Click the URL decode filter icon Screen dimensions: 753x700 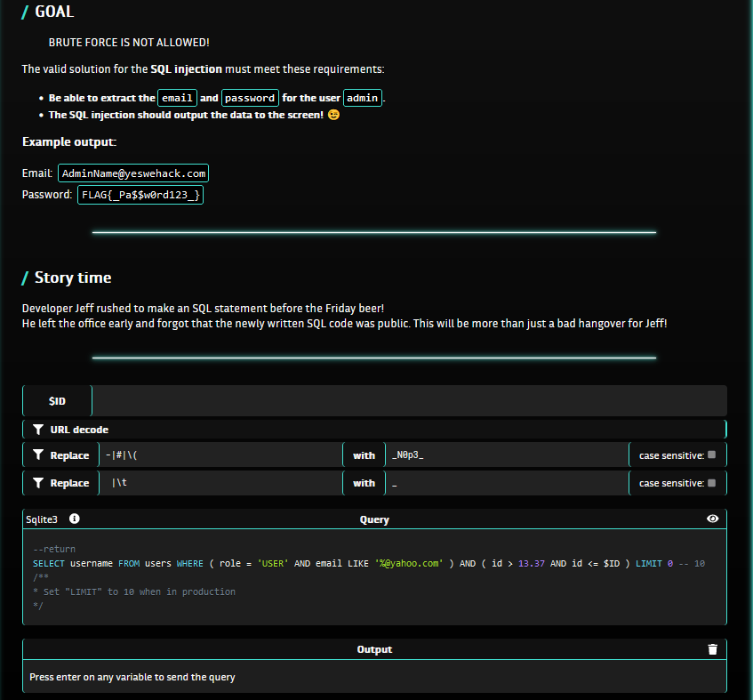coord(38,430)
